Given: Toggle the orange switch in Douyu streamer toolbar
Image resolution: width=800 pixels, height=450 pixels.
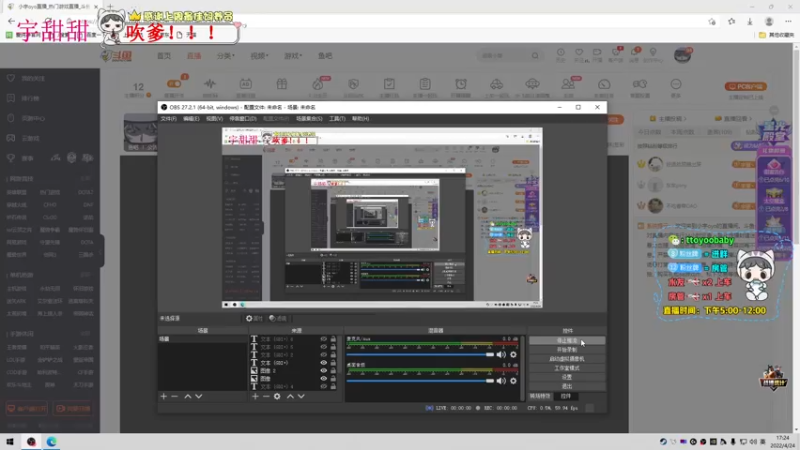Looking at the screenshot, I should tap(173, 84).
